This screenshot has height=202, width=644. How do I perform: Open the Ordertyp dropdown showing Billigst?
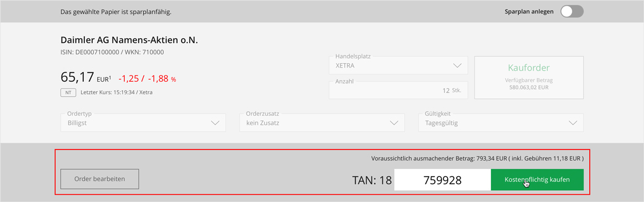(x=143, y=123)
